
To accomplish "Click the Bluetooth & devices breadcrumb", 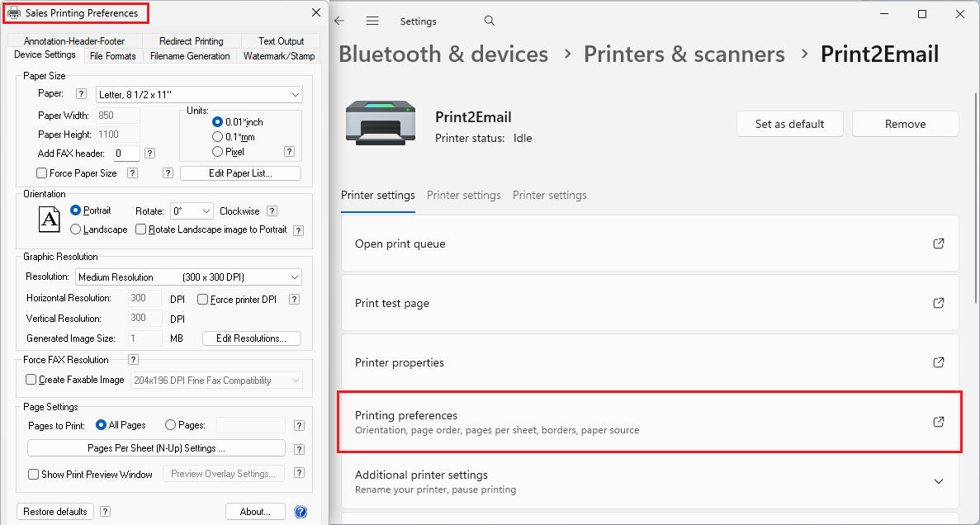I will point(443,54).
